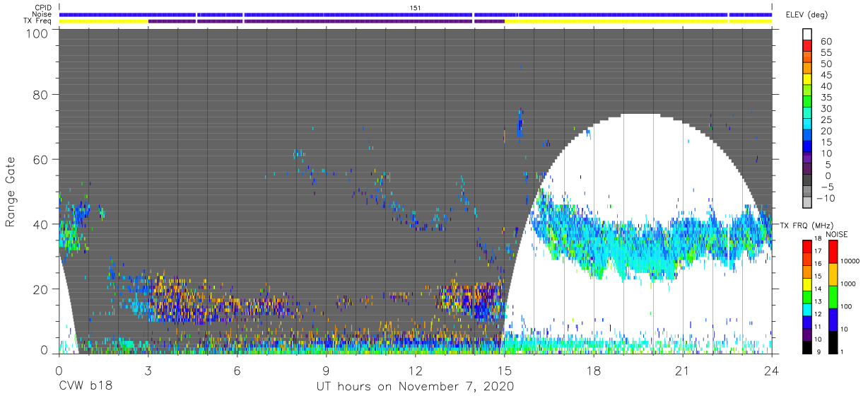Click the 'CVW b18' radar label

tap(86, 386)
